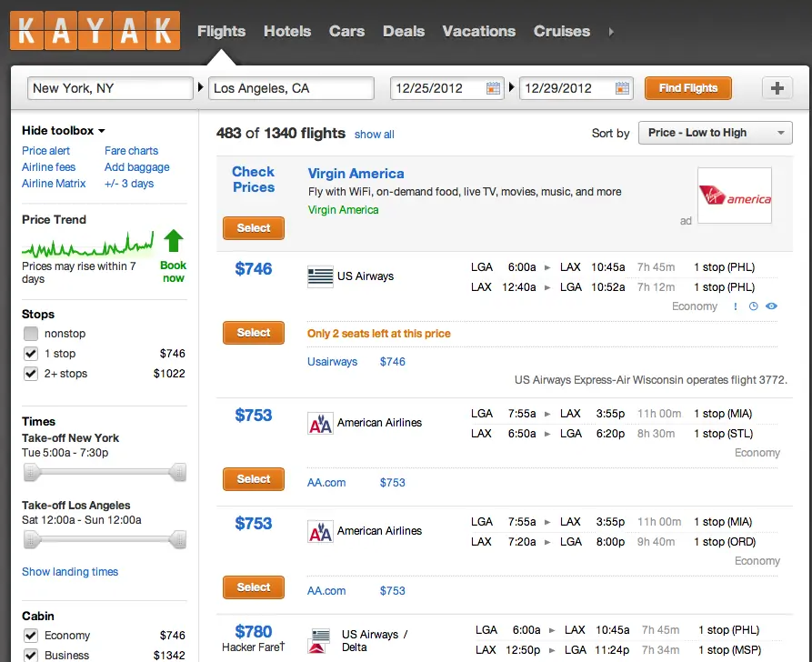Open the Airline Matrix link
Image resolution: width=812 pixels, height=662 pixels.
click(54, 184)
